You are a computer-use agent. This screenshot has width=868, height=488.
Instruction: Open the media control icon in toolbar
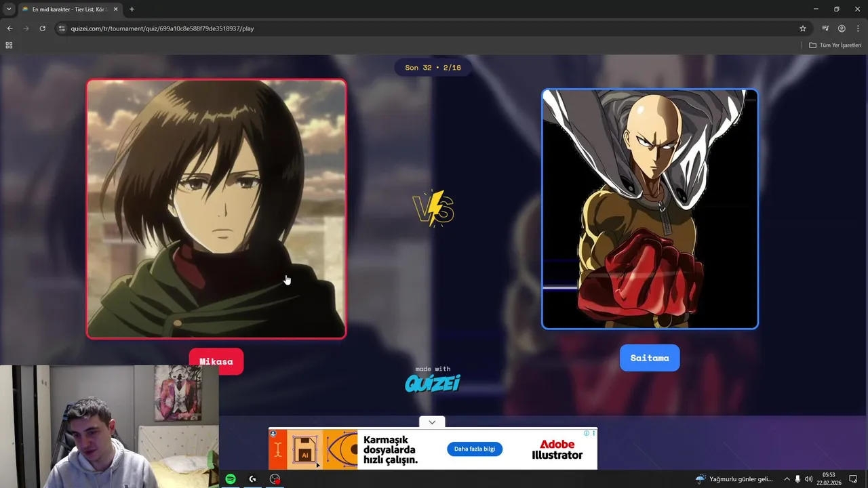click(825, 28)
